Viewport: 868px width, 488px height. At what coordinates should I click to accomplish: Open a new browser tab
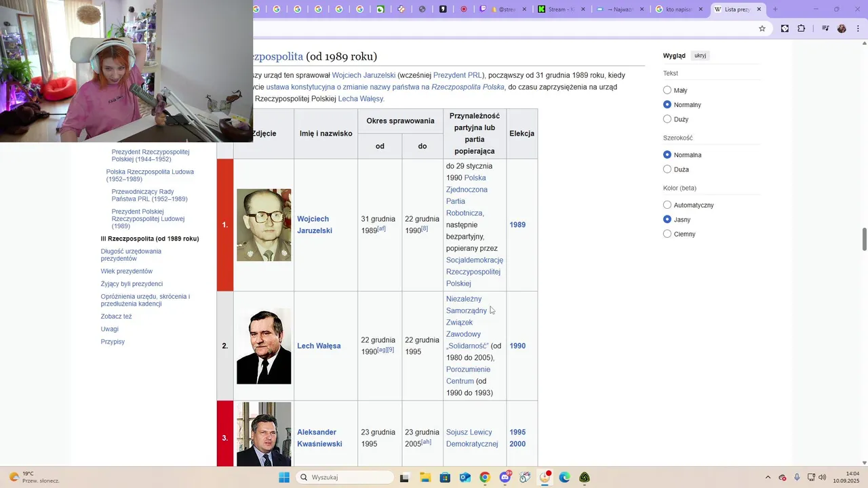point(775,9)
